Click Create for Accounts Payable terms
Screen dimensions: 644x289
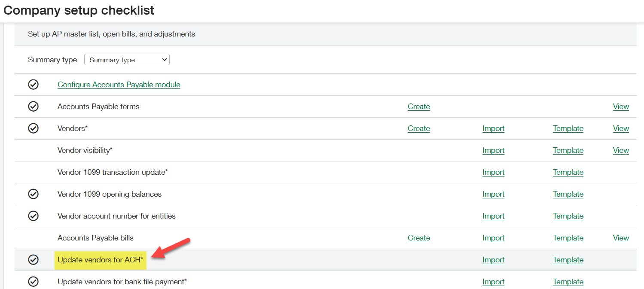(x=418, y=106)
